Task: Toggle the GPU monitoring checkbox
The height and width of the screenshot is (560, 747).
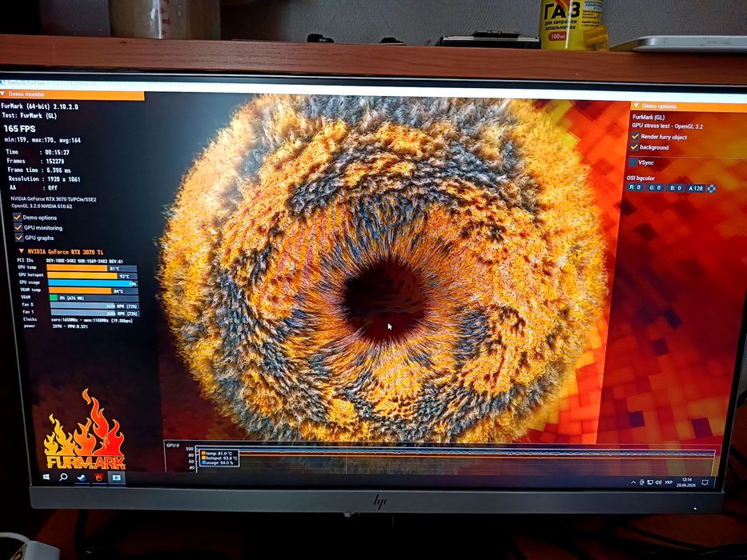Action: coord(18,227)
